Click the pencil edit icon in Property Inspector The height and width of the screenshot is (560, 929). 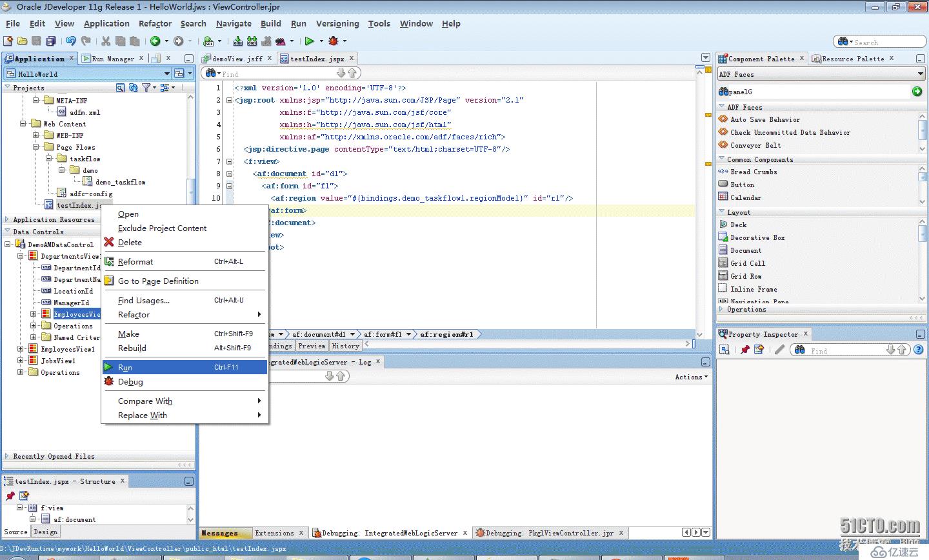(779, 350)
